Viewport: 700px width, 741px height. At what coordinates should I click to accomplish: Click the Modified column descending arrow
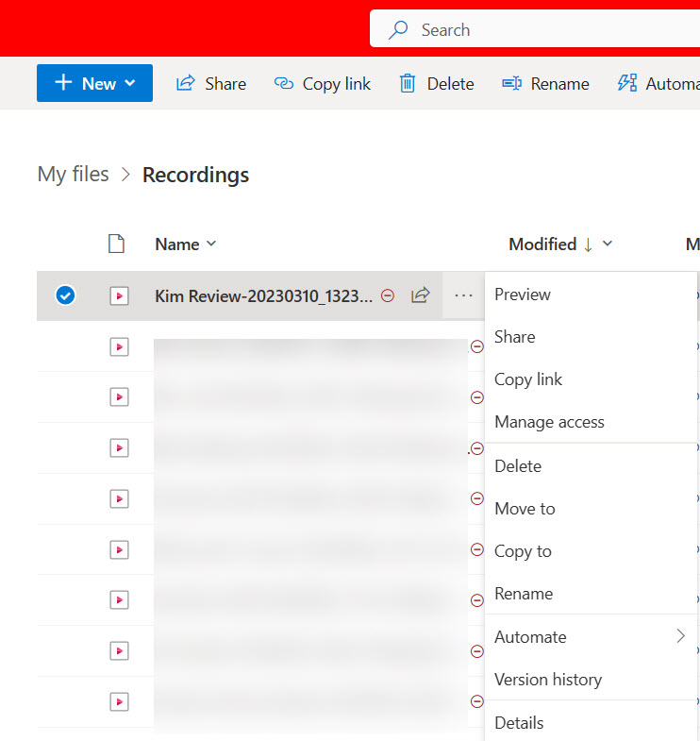pos(588,244)
